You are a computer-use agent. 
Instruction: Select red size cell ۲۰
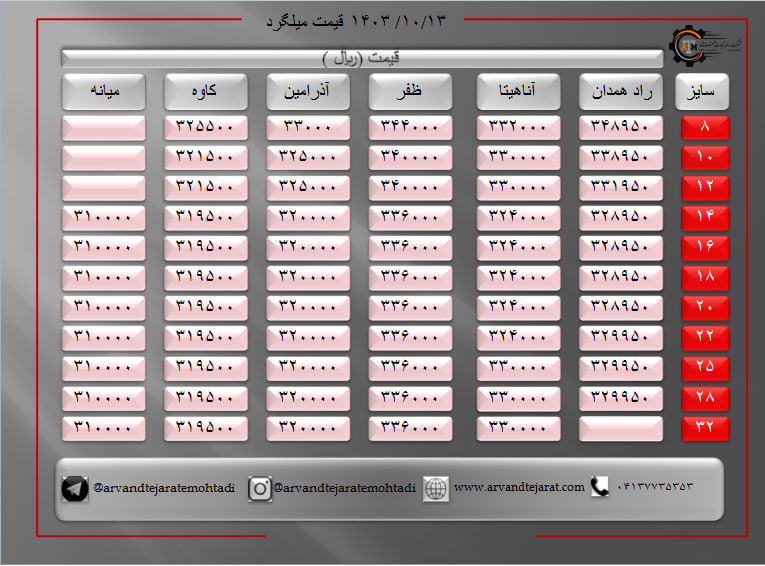click(x=705, y=308)
